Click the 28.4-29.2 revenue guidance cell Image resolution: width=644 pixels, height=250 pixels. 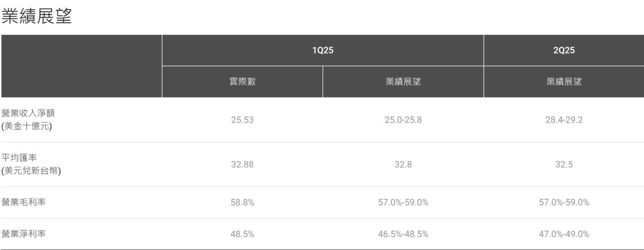pos(563,120)
